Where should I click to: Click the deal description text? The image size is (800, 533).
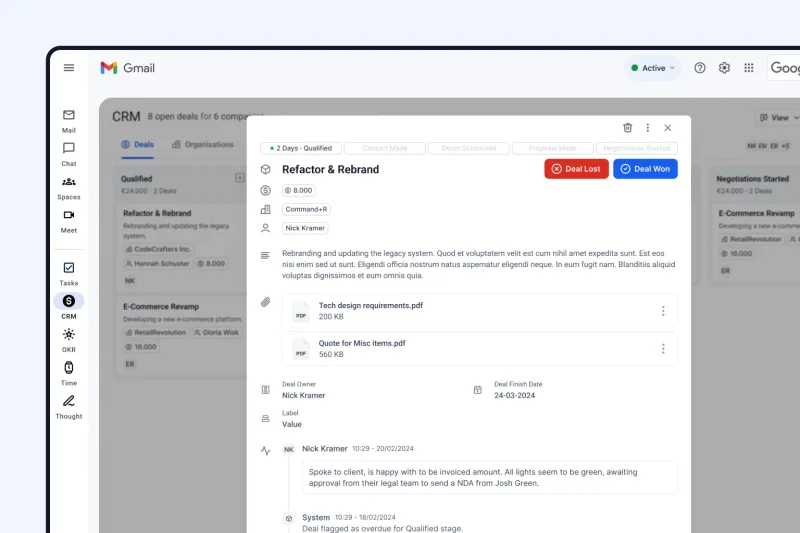click(479, 264)
